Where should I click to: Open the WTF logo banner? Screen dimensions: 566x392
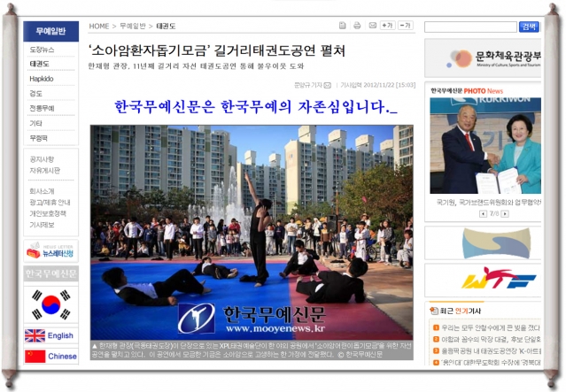pos(484,281)
